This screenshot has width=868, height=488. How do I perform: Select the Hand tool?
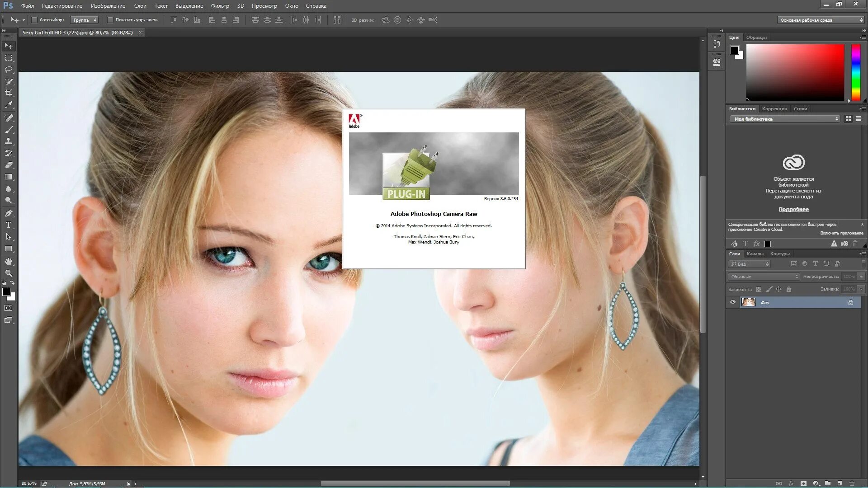pos(9,262)
